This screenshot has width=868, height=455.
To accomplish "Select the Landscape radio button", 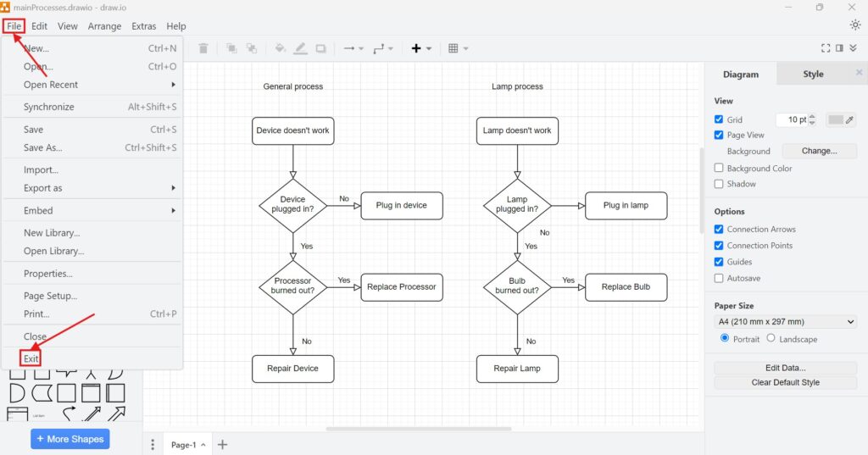I will click(771, 338).
